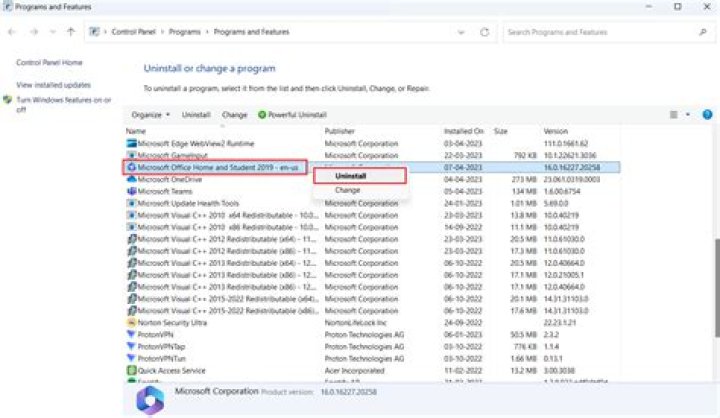Choose Change from the context menu
Viewport: 720px width, 418px height.
pos(348,190)
